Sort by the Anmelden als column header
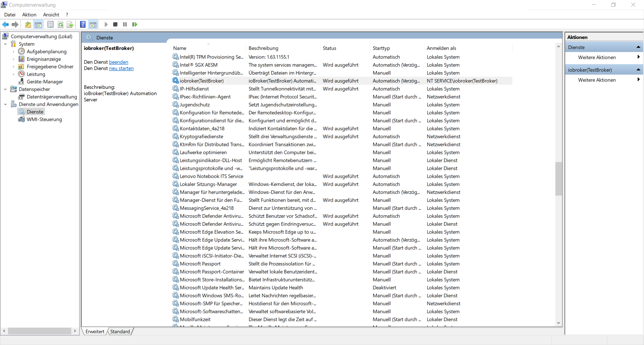 [x=468, y=48]
